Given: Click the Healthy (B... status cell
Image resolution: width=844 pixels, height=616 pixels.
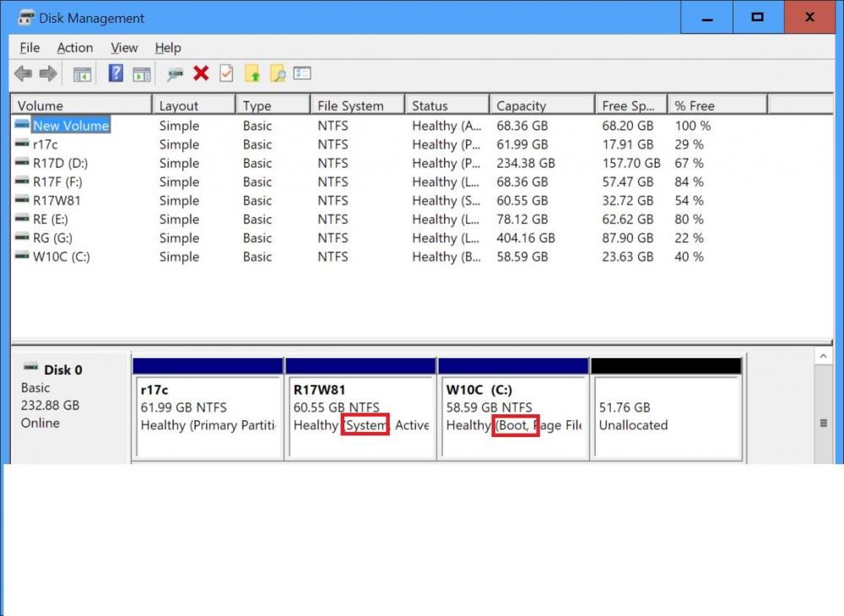Looking at the screenshot, I should click(446, 257).
